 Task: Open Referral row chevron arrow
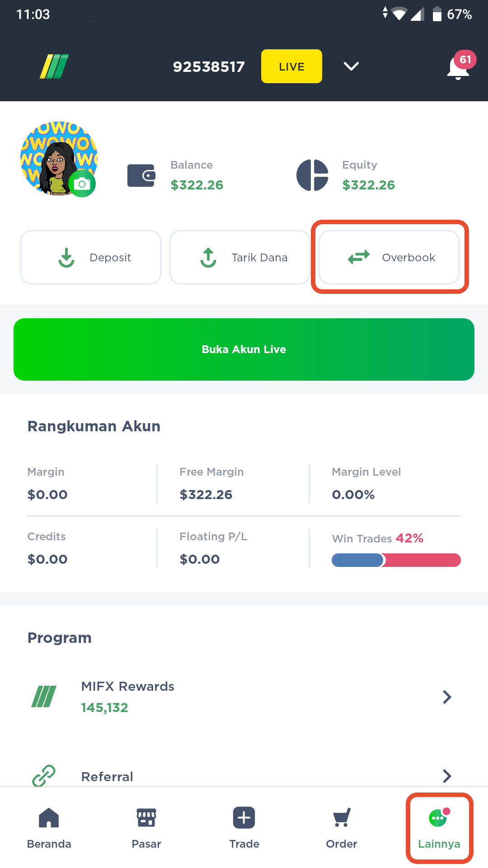tap(447, 776)
